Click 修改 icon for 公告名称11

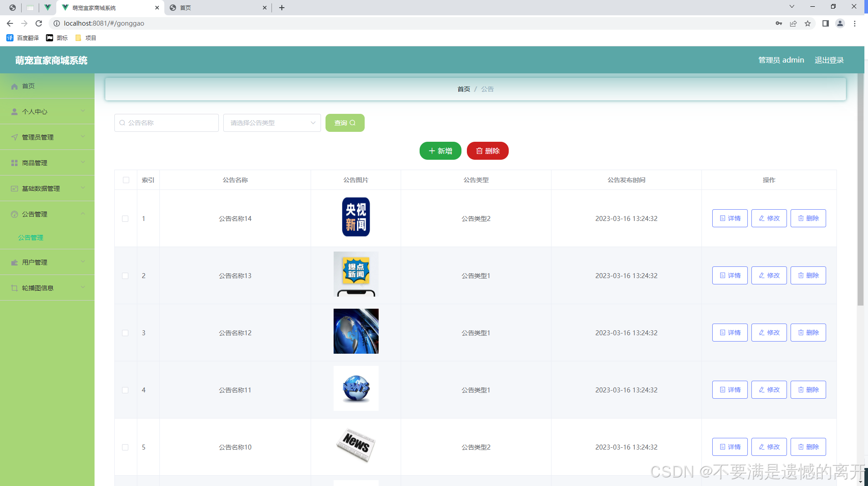coord(769,390)
